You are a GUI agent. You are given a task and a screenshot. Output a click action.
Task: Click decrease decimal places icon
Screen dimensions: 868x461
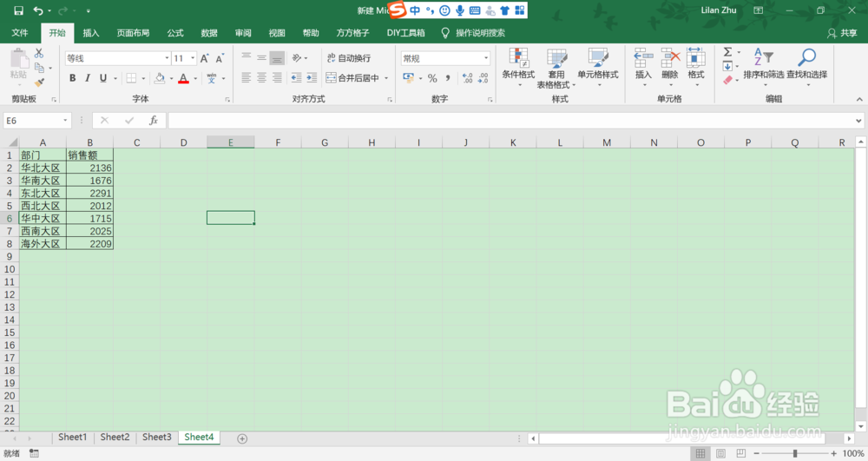pyautogui.click(x=483, y=78)
